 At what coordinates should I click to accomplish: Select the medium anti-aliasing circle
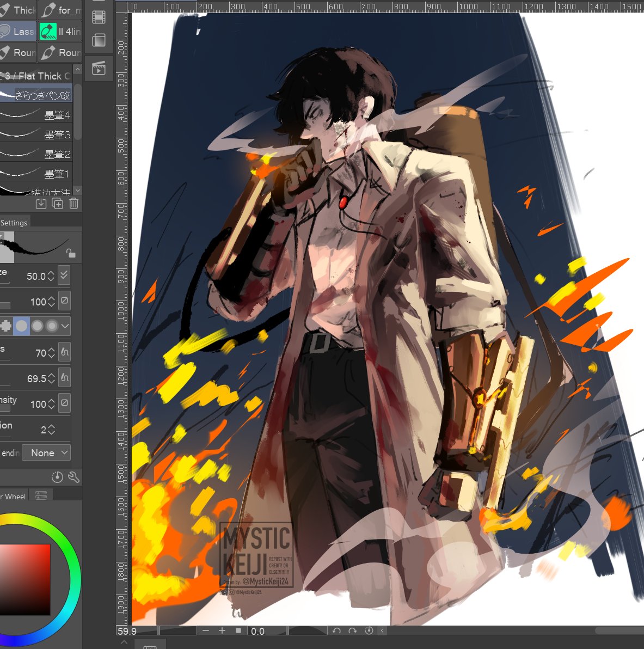(37, 326)
